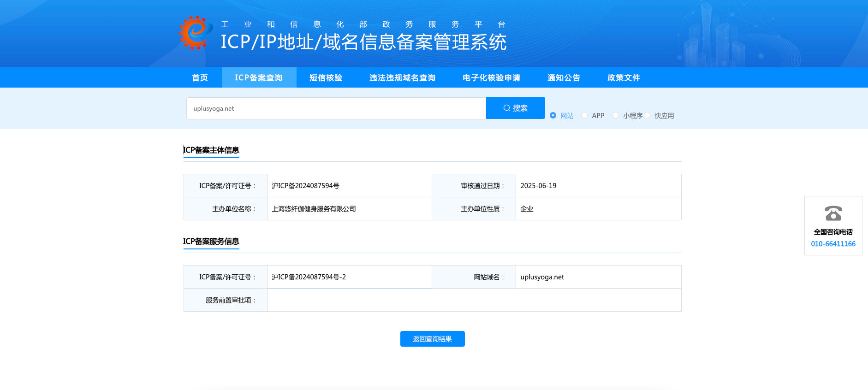This screenshot has width=868, height=390.
Task: Click the 审核通过日期 label
Action: (x=482, y=186)
